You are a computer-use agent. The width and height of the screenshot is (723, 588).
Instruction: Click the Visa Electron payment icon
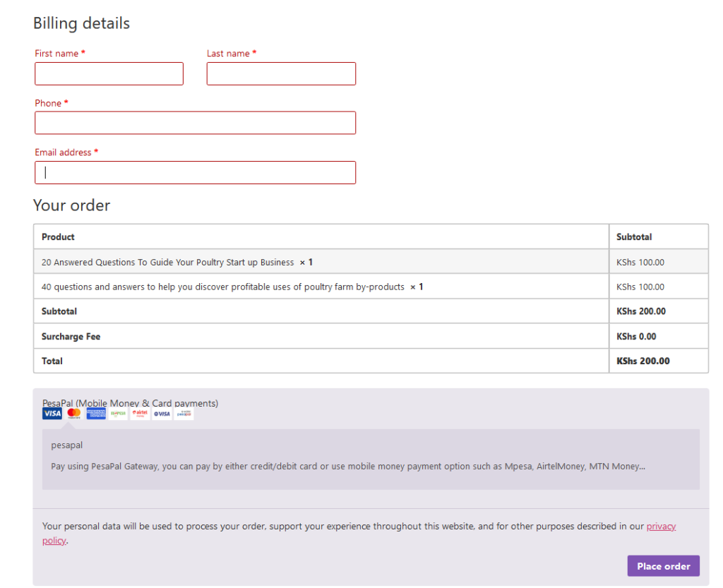(161, 413)
